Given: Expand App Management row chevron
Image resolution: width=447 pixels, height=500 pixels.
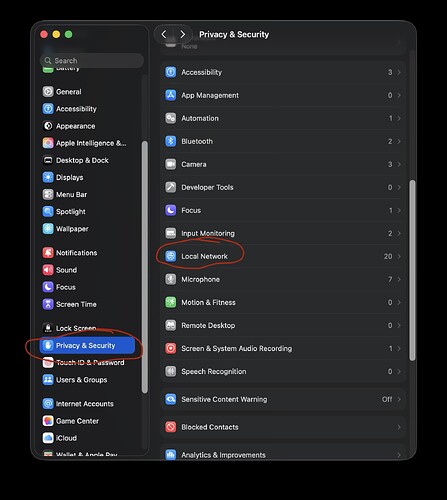Looking at the screenshot, I should click(x=399, y=95).
